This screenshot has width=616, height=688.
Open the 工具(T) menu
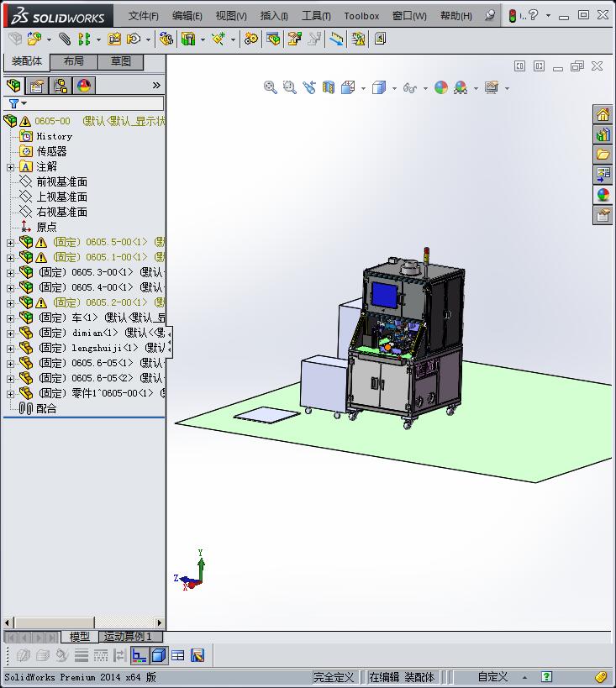click(x=316, y=16)
